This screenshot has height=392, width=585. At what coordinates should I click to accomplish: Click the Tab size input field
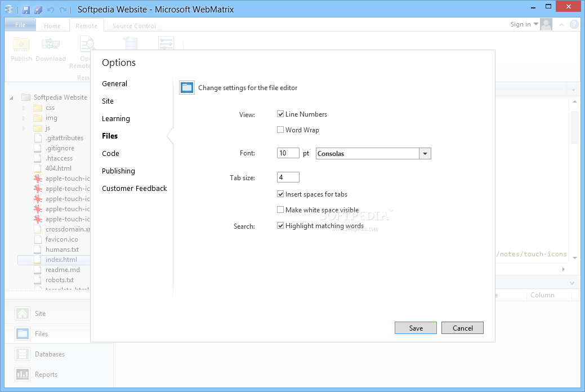pyautogui.click(x=288, y=177)
